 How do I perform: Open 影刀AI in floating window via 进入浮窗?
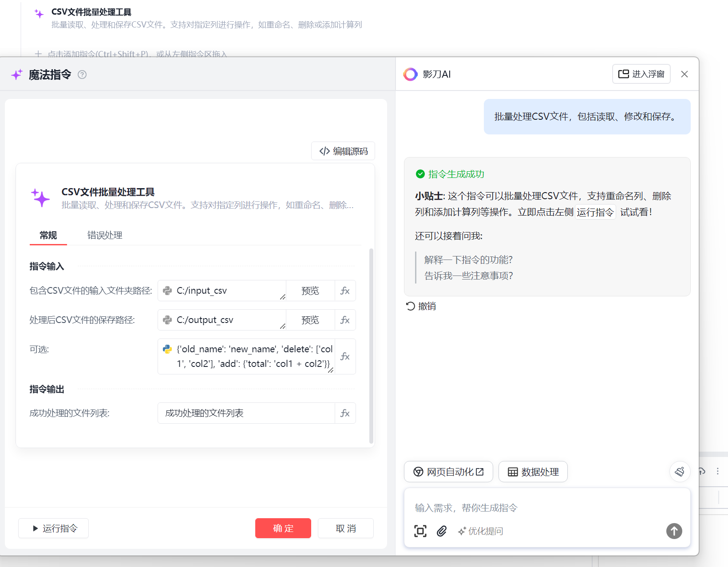click(x=641, y=74)
